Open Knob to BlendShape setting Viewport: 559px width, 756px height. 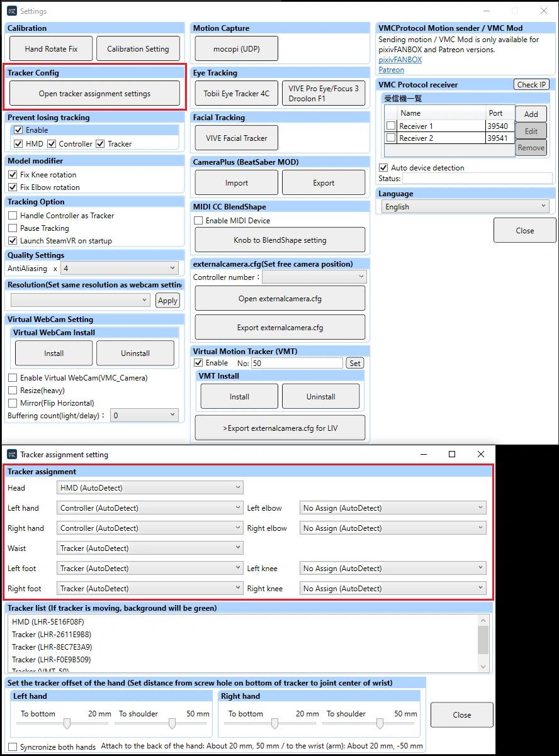coord(280,240)
